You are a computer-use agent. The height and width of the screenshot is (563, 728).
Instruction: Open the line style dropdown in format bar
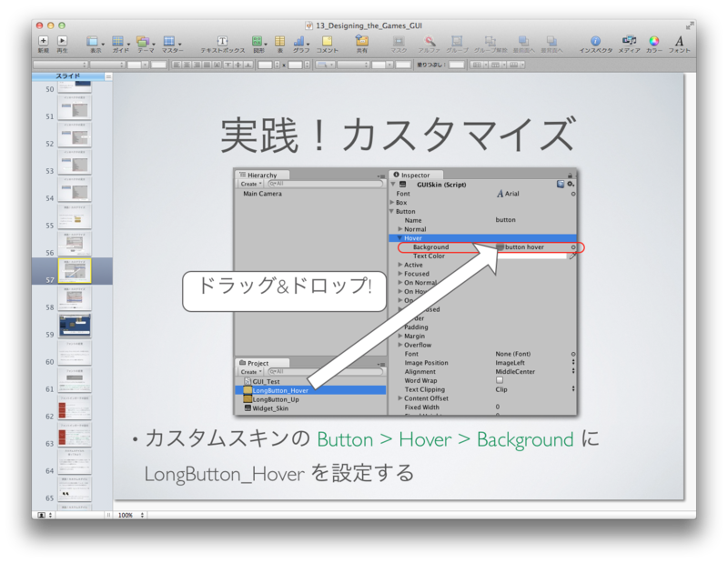[325, 65]
